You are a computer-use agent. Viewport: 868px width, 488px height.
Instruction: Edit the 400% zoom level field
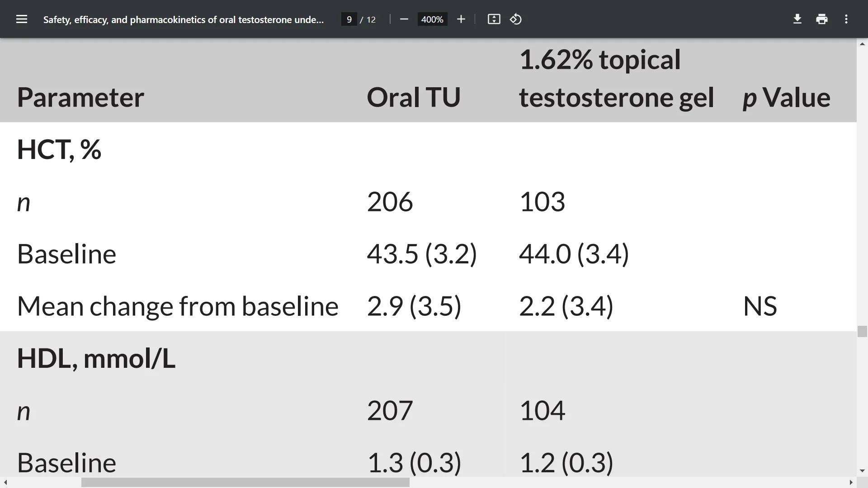click(432, 19)
